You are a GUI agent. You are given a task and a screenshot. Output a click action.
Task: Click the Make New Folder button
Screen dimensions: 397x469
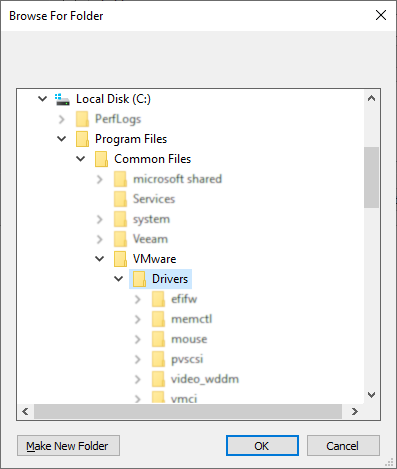pyautogui.click(x=68, y=446)
